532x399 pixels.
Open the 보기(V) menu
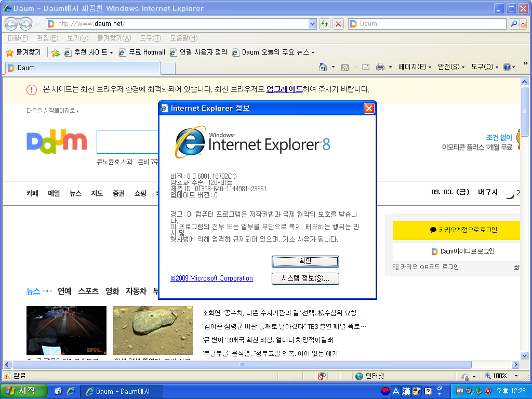pyautogui.click(x=78, y=38)
